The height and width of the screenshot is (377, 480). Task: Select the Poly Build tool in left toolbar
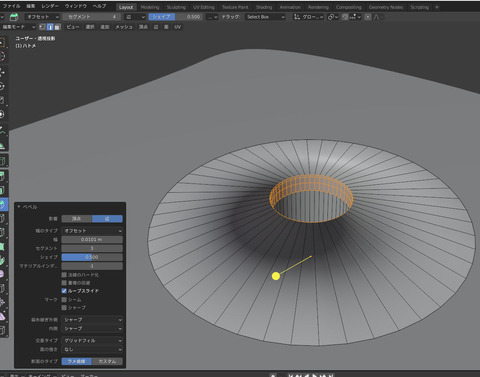(x=3, y=246)
